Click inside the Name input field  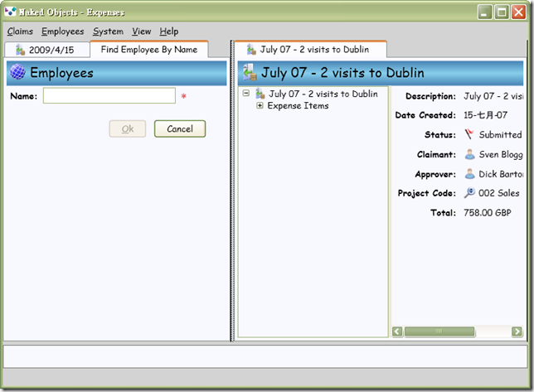[109, 95]
